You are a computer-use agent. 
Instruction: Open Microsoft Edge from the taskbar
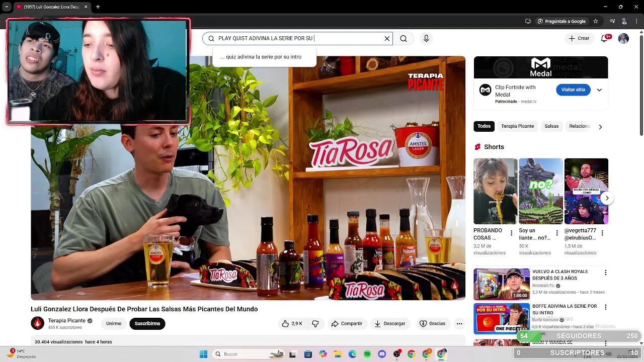pos(353,354)
